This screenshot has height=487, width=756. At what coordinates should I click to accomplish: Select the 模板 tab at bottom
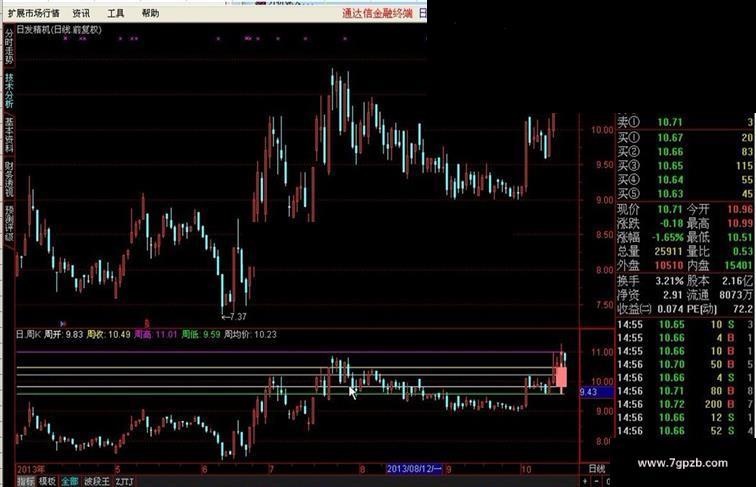coord(47,481)
